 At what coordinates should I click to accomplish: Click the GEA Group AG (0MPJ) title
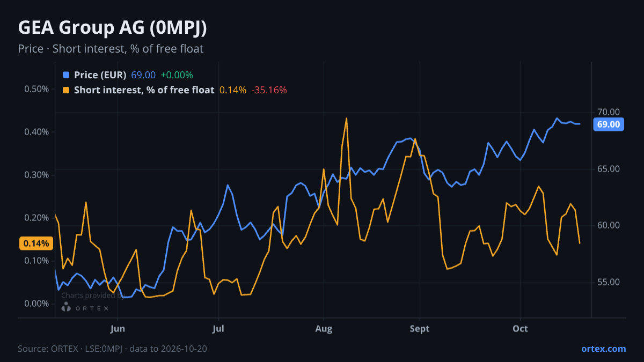[112, 28]
